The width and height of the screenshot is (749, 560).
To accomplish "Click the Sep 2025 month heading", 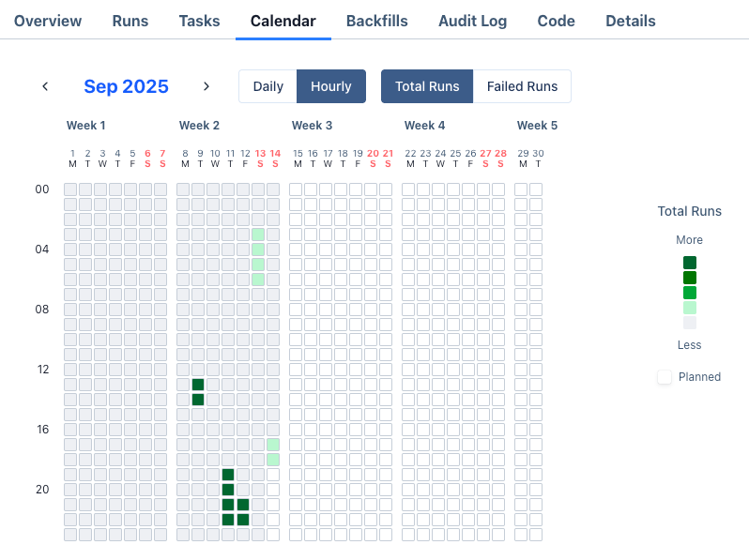I will (126, 86).
